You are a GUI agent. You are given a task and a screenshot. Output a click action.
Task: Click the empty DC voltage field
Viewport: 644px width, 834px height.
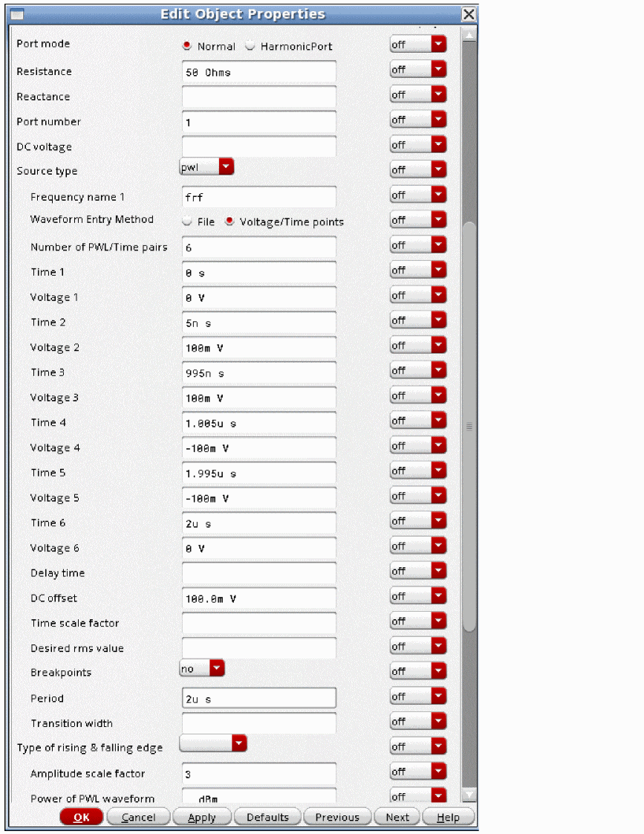click(x=258, y=146)
